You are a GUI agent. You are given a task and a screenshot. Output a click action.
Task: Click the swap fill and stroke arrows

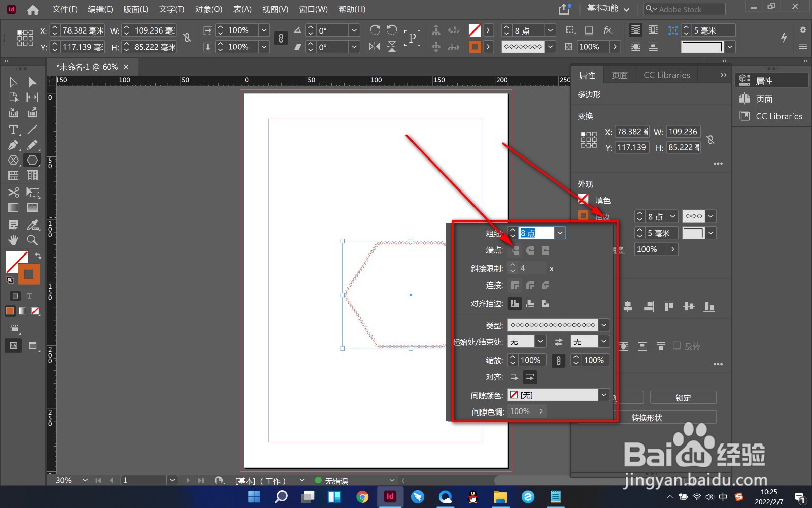[38, 256]
